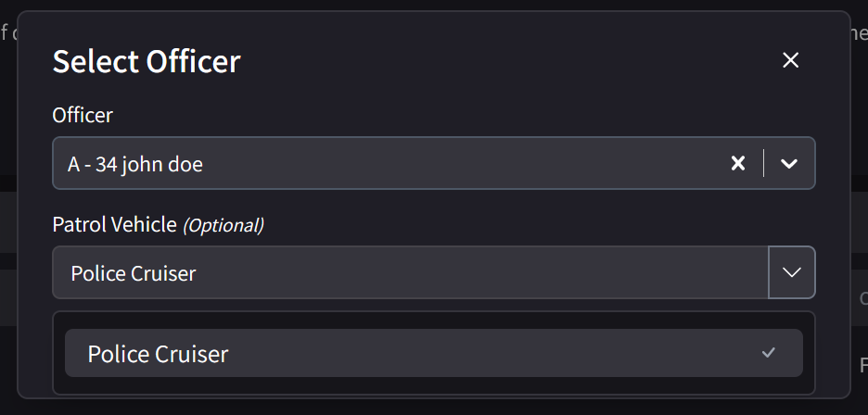Click the Patrol Vehicle field showing Police Cruiser
This screenshot has width=868, height=415.
point(134,273)
